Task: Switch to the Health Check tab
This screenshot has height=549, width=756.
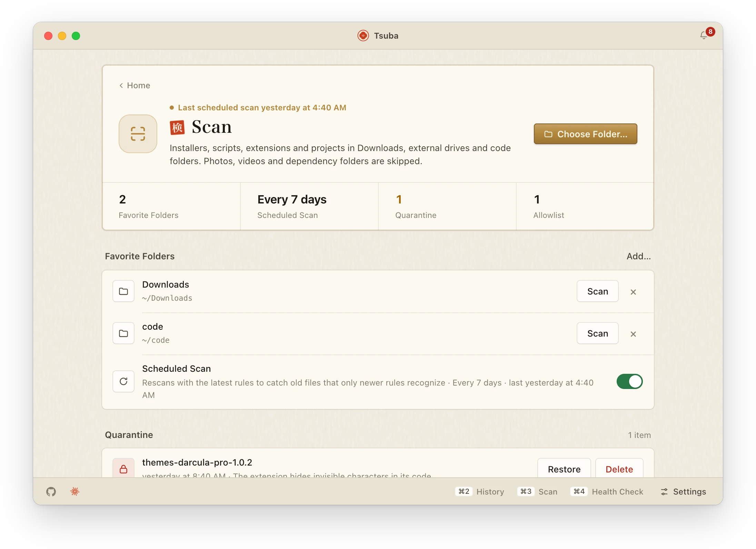Action: (x=607, y=492)
